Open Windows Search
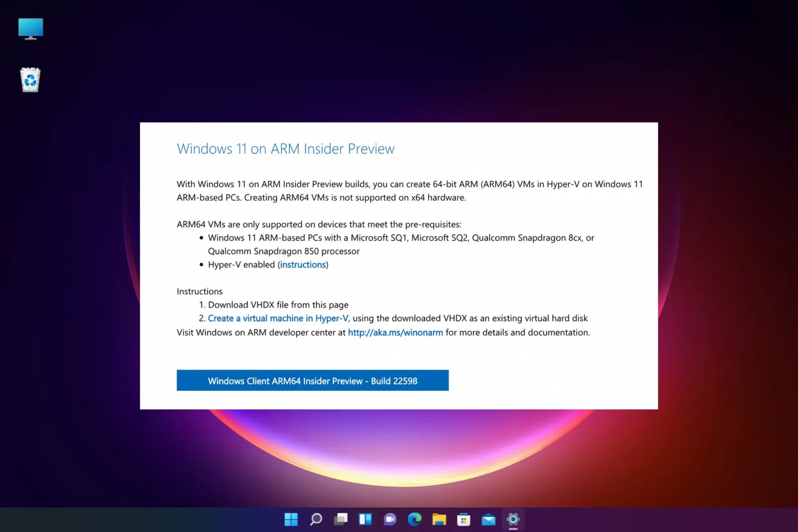This screenshot has width=798, height=532. (316, 520)
